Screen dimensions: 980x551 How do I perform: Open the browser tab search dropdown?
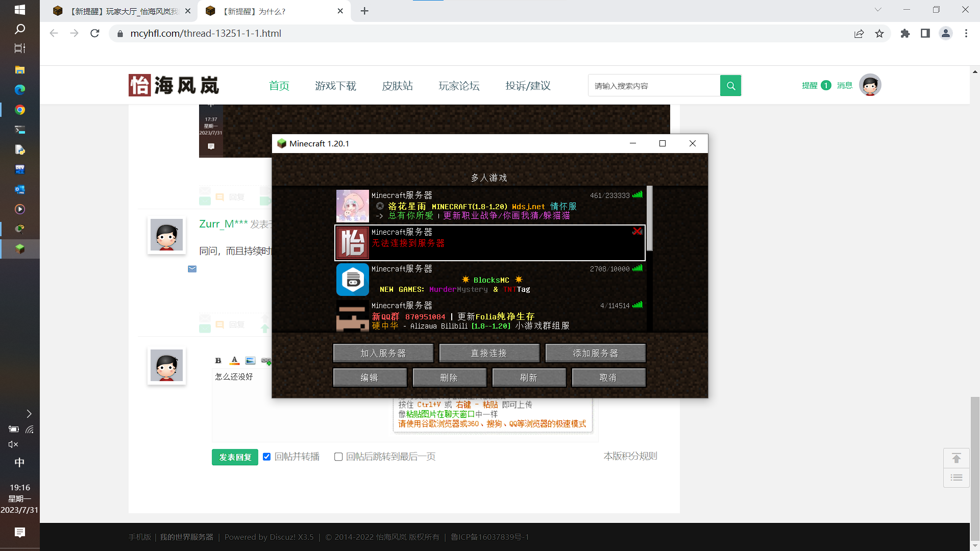pos(878,9)
